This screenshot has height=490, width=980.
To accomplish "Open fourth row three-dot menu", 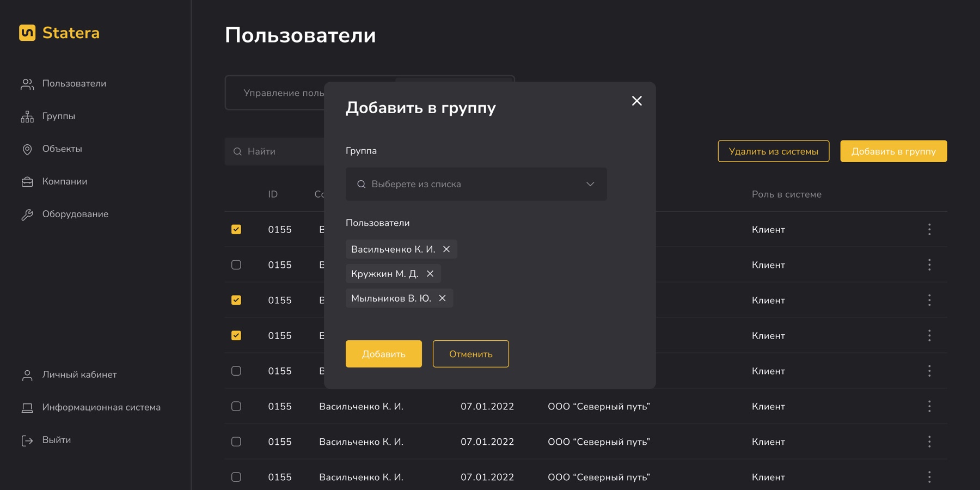I will [929, 335].
